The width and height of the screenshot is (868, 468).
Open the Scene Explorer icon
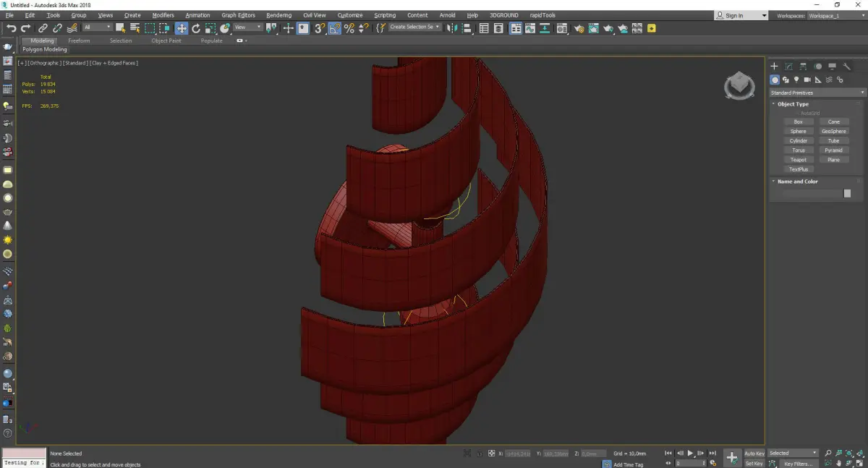484,28
